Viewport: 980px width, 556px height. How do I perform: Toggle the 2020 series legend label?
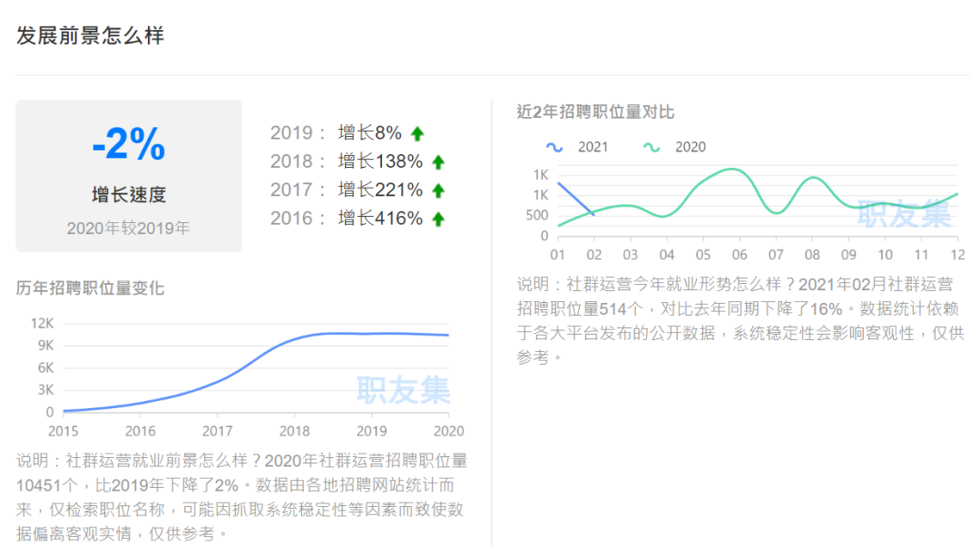[690, 147]
